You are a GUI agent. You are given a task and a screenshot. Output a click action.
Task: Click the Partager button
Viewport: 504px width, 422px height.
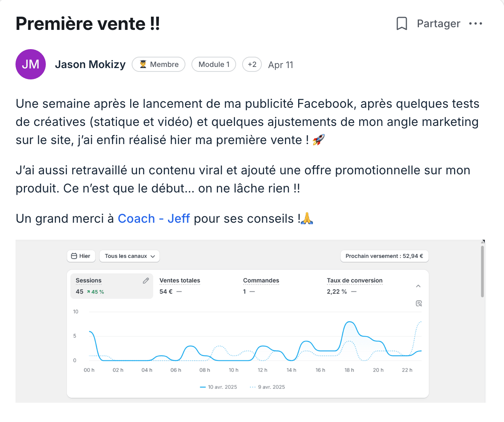pos(439,23)
